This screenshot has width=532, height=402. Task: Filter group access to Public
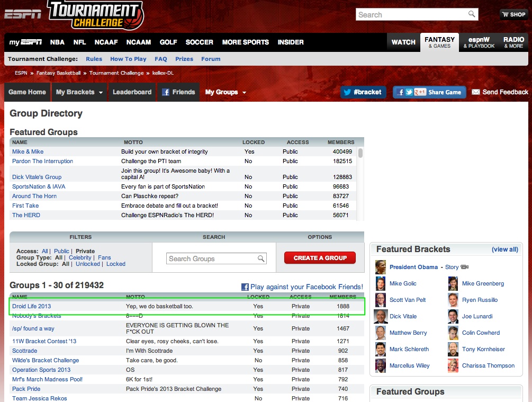tap(61, 251)
